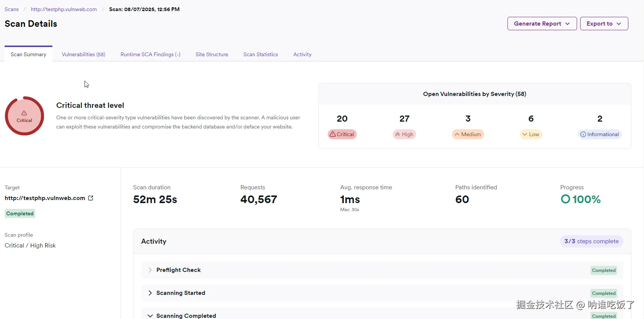
Task: Click the green Completed target status badge
Action: click(20, 213)
